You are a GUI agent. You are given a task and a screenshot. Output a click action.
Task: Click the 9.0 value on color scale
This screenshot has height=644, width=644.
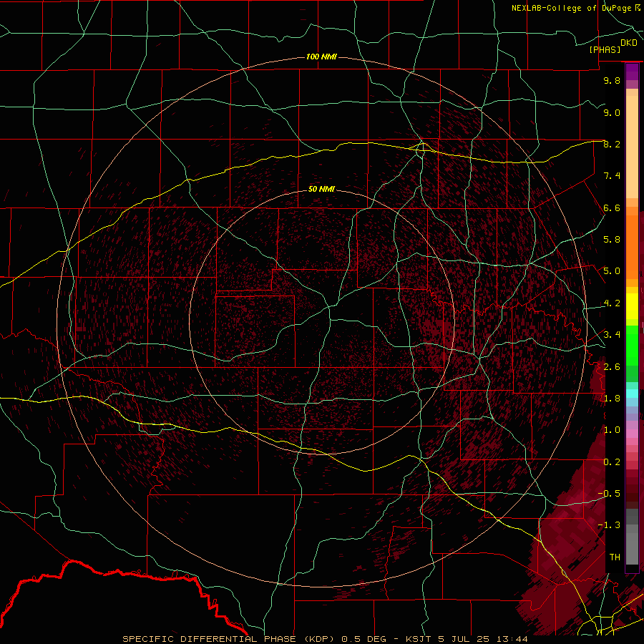612,112
